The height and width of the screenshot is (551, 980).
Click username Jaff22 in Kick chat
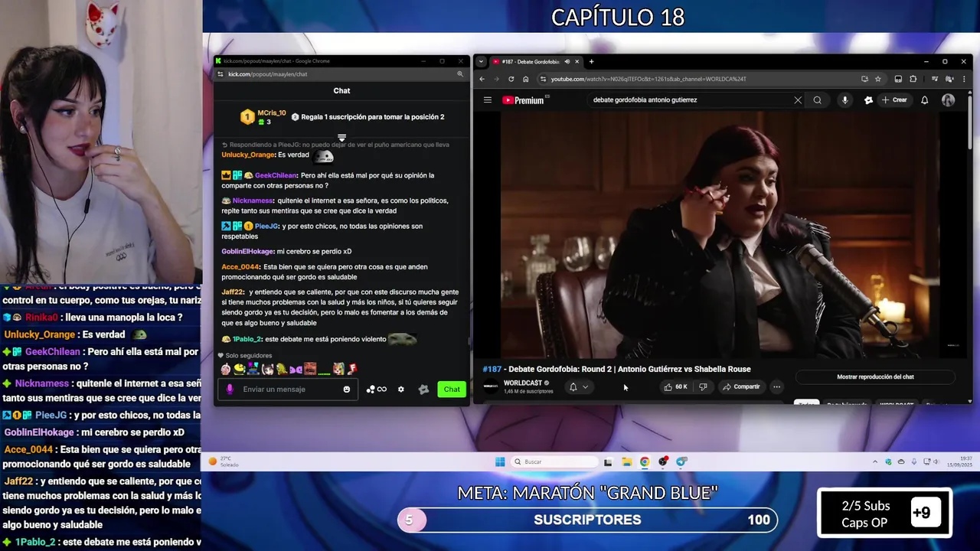tap(233, 292)
